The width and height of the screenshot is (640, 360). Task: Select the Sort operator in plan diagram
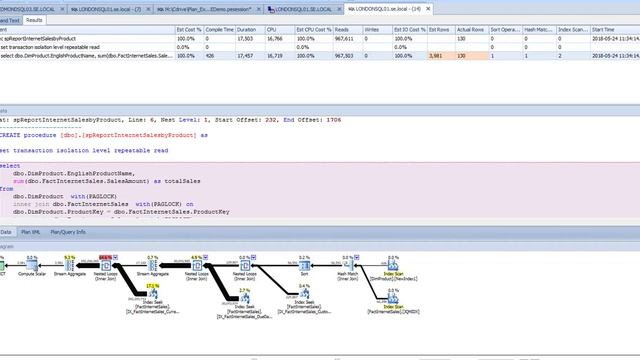[x=304, y=266]
